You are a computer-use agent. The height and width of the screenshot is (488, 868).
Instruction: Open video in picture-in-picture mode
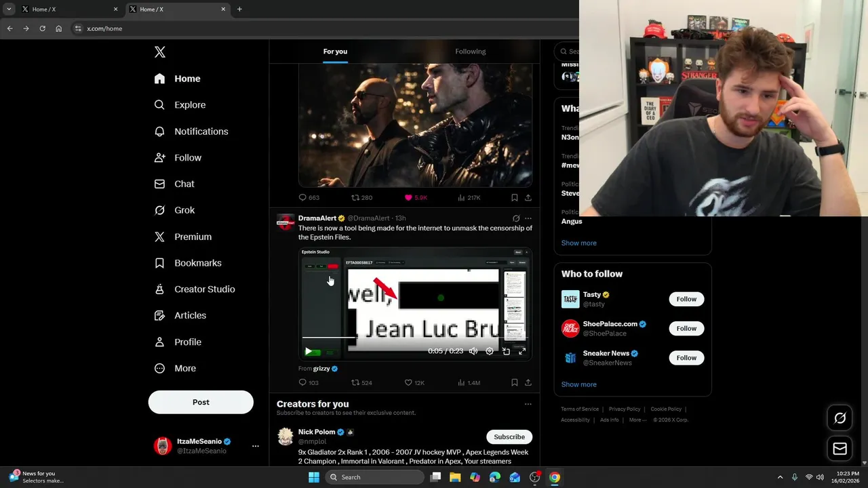[x=506, y=351]
